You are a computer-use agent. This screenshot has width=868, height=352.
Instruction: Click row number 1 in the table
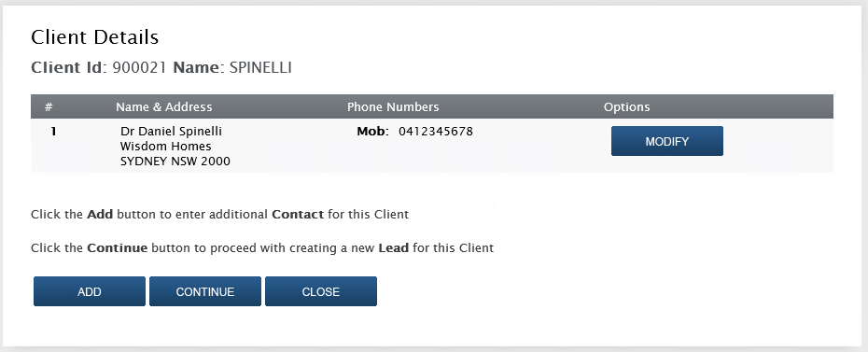click(54, 132)
